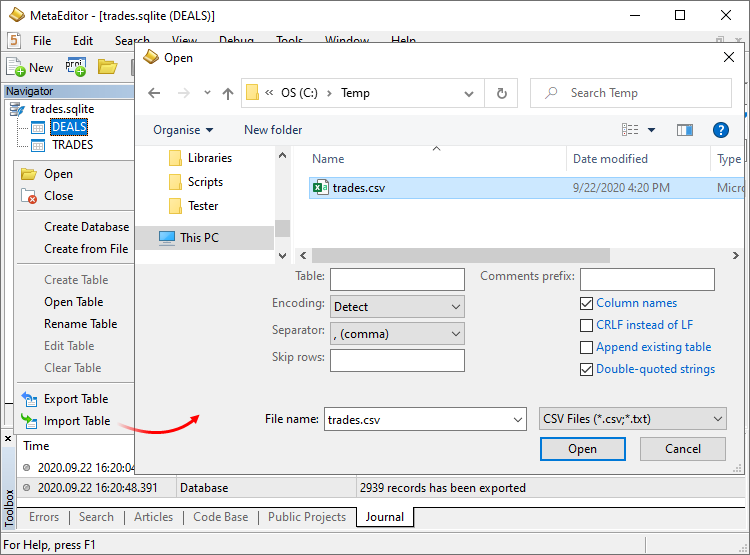Click the Skip rows input field

click(397, 360)
